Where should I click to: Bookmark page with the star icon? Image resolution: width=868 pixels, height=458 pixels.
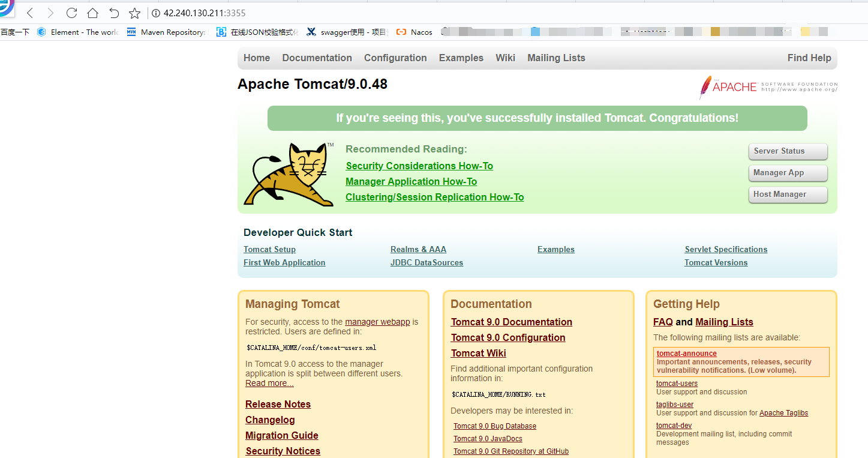coord(135,13)
